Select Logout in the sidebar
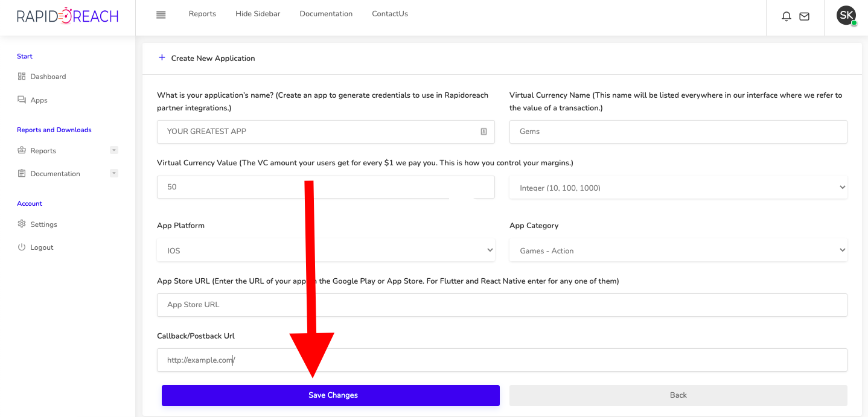Viewport: 868px width, 417px height. (x=42, y=247)
